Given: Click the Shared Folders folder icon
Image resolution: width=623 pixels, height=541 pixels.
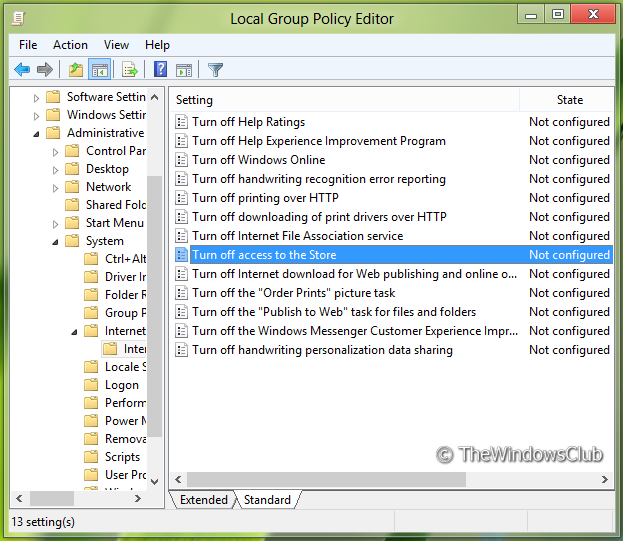Looking at the screenshot, I should pos(72,205).
